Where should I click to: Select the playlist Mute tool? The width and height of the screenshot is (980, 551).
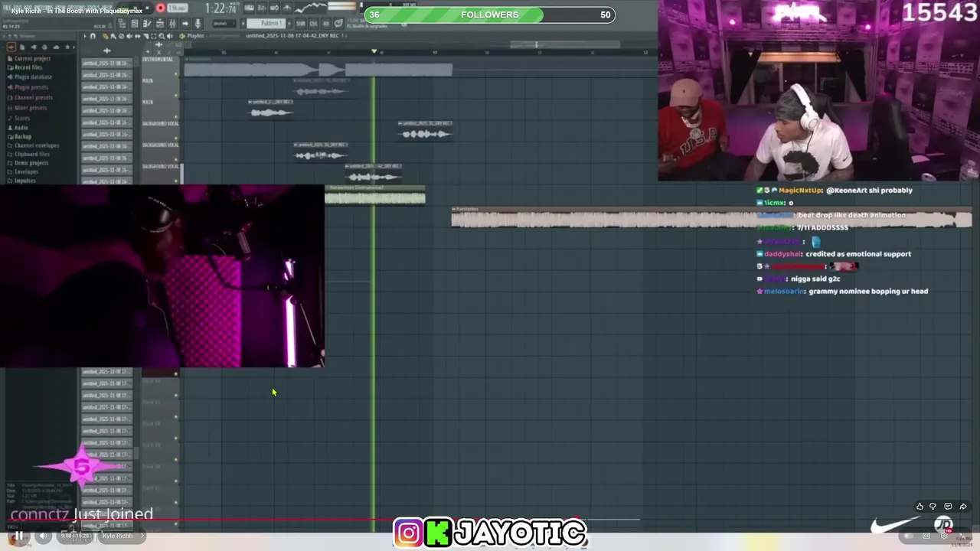pos(129,36)
